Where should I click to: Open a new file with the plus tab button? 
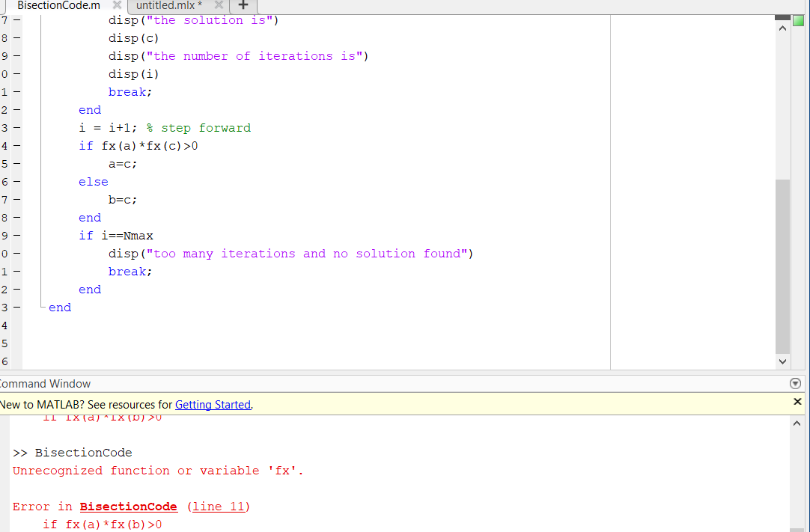[242, 6]
